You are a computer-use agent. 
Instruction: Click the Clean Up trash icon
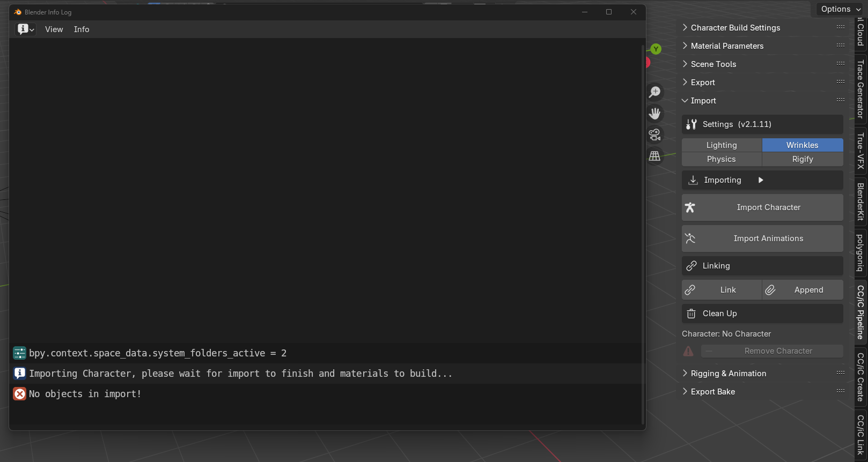(x=692, y=314)
